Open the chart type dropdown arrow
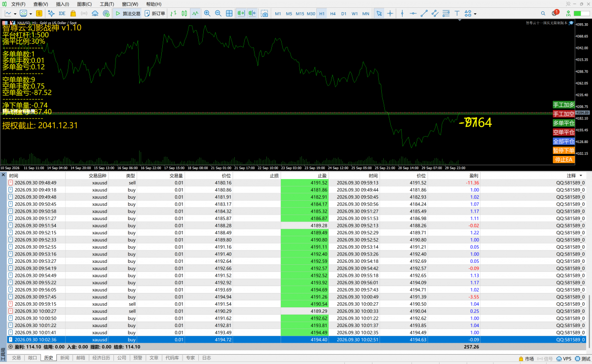The width and height of the screenshot is (592, 364). [x=16, y=13]
